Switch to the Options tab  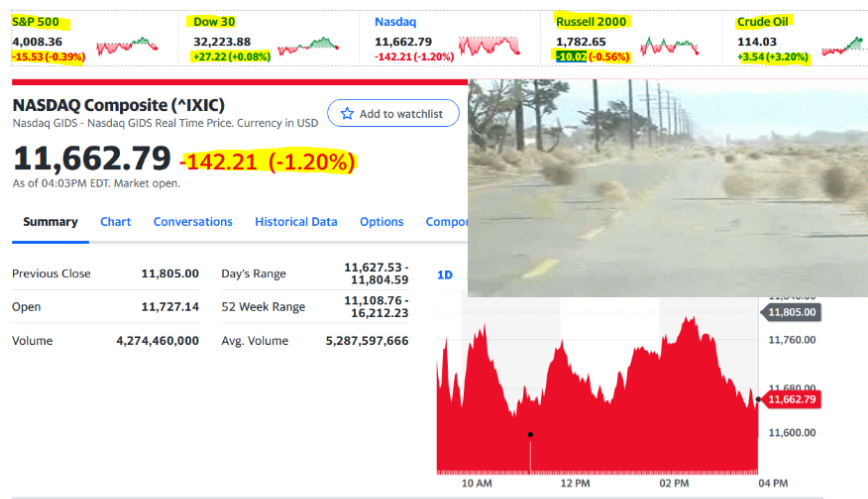tap(381, 222)
